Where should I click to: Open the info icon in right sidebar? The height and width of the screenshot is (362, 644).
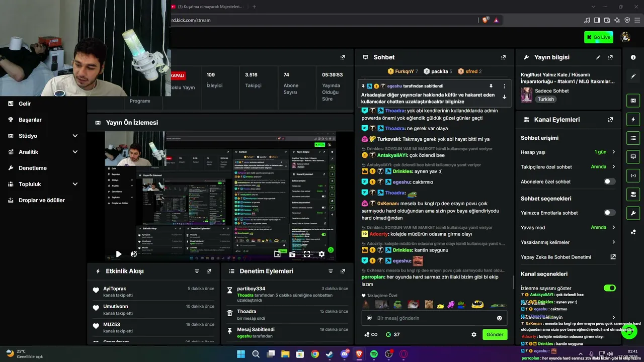click(x=633, y=57)
